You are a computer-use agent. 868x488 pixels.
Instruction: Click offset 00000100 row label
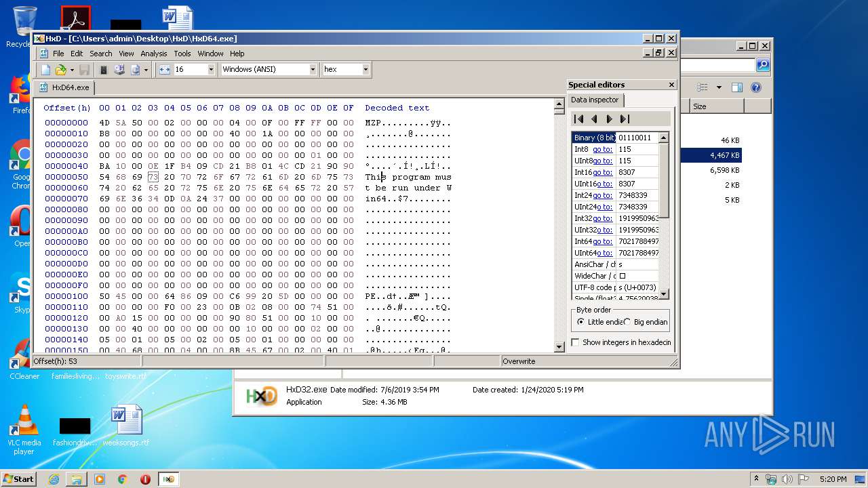[66, 296]
